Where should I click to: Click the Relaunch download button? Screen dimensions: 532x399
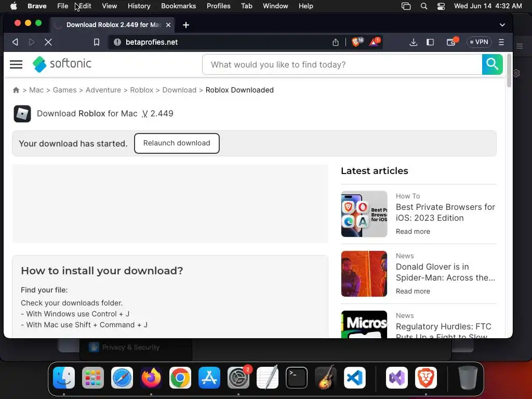point(177,143)
